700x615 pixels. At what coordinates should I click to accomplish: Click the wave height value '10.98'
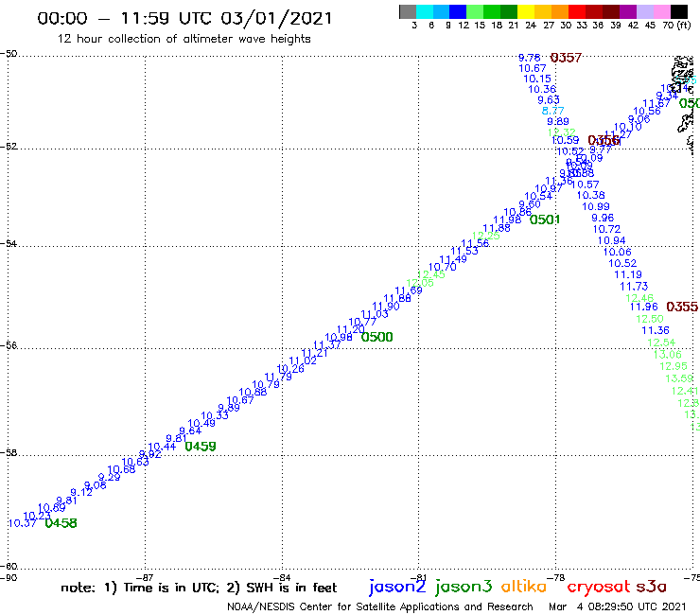point(339,337)
